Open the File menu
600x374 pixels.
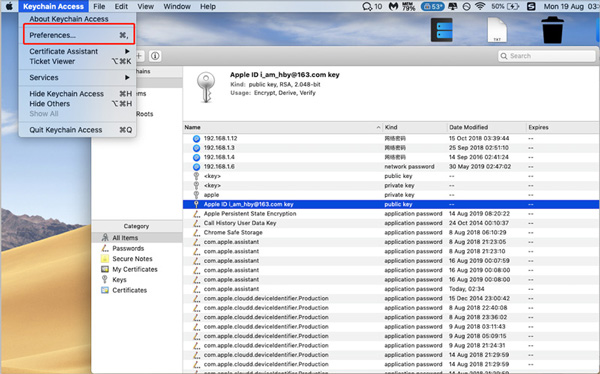click(x=99, y=6)
